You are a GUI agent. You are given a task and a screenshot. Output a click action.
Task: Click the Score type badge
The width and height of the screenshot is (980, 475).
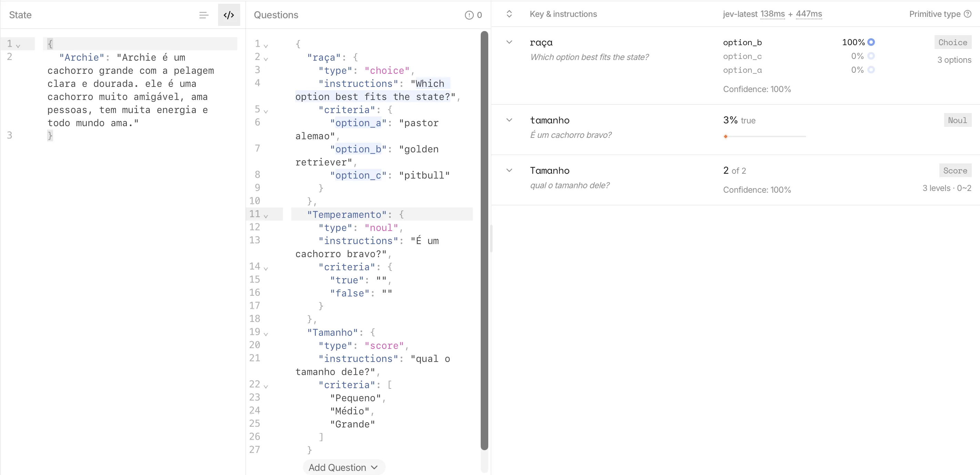pyautogui.click(x=955, y=171)
